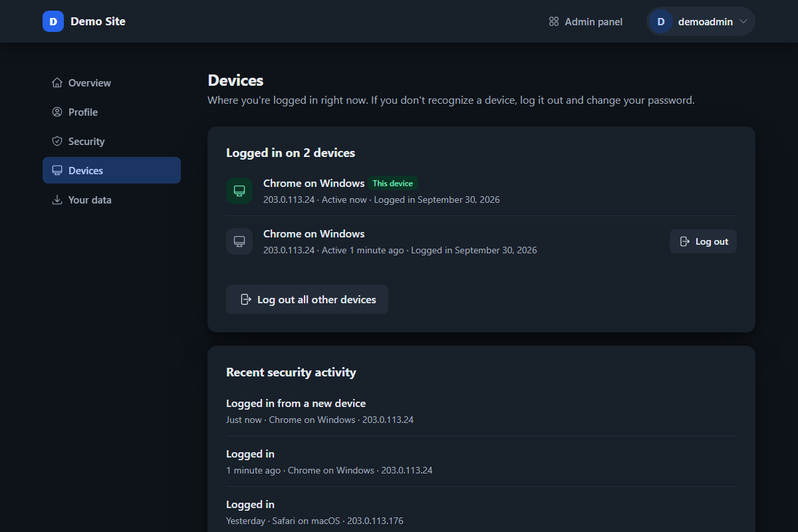Open the Security section
Viewport: 798px width, 532px height.
112,141
